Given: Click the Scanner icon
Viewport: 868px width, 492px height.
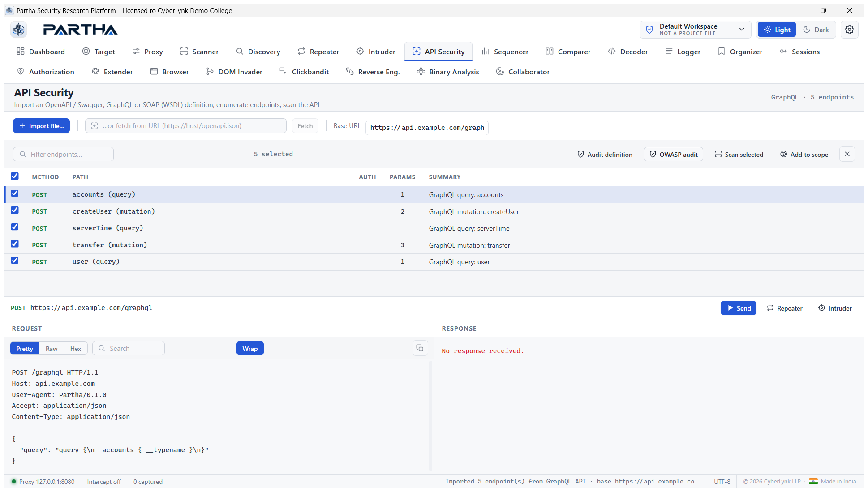Looking at the screenshot, I should tap(184, 52).
